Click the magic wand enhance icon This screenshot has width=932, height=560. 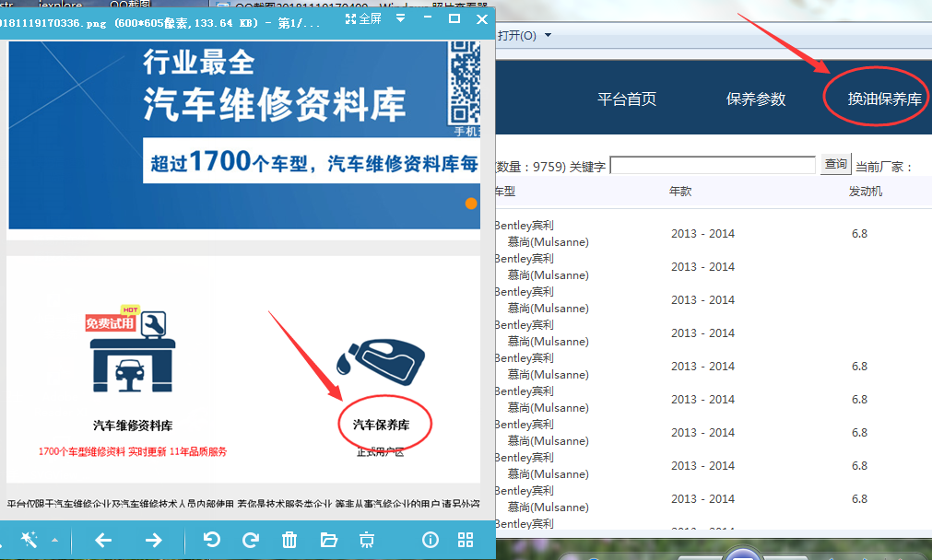(x=29, y=540)
